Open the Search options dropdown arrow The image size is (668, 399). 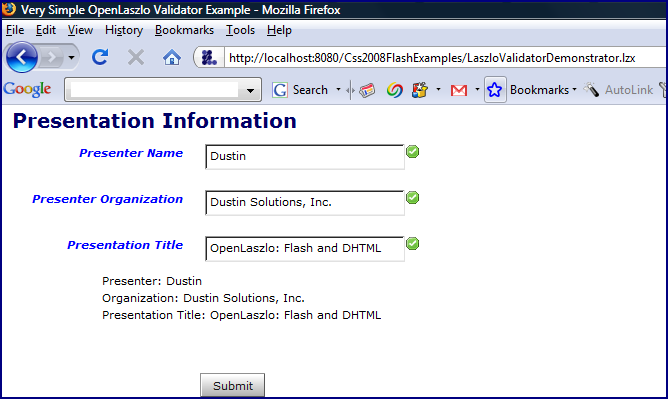[338, 89]
